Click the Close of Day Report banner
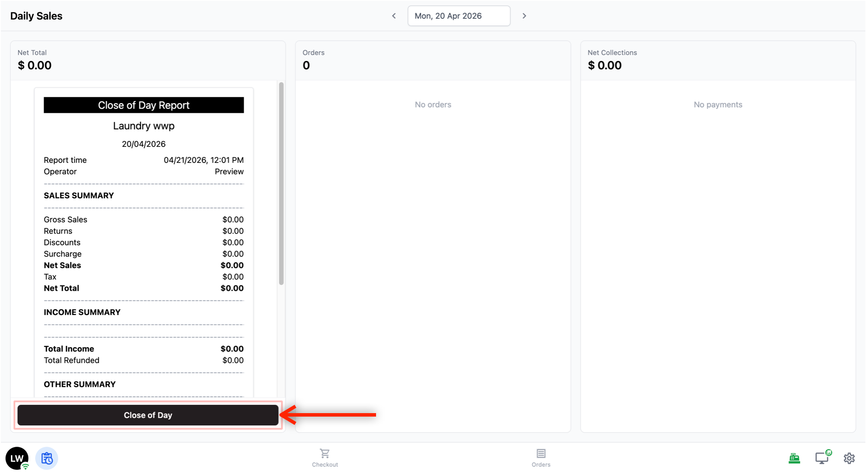 pos(143,105)
